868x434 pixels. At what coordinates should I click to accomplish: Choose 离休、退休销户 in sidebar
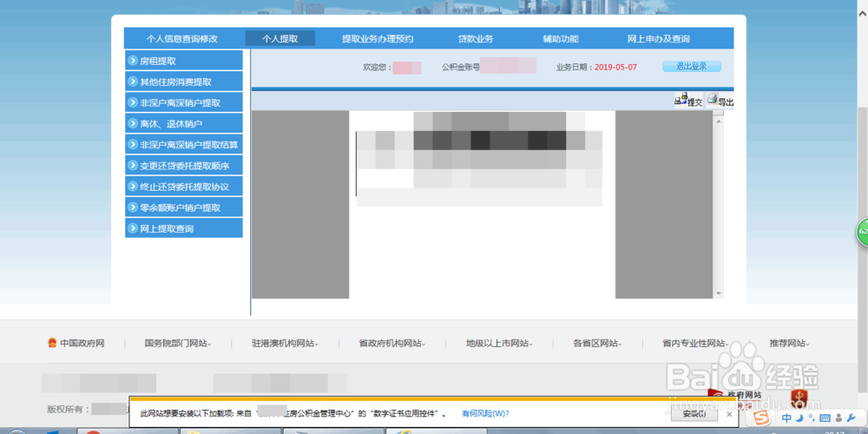(184, 123)
